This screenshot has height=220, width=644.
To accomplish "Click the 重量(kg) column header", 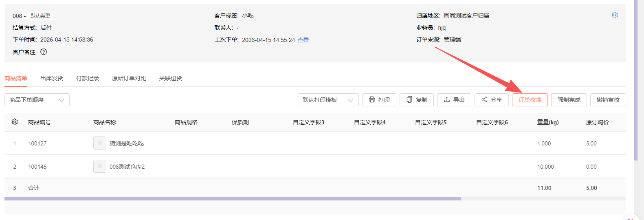I will [548, 122].
